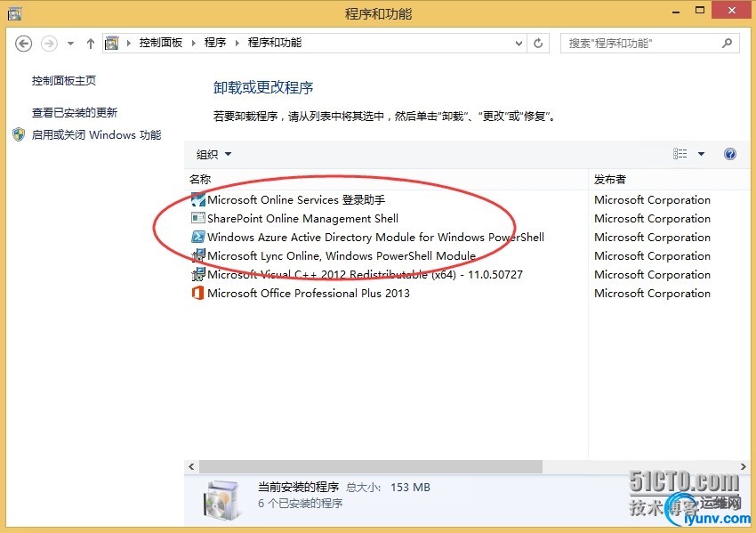756x533 pixels.
Task: Select Microsoft Visual C++ 2012 Redistributable entry
Action: [365, 274]
